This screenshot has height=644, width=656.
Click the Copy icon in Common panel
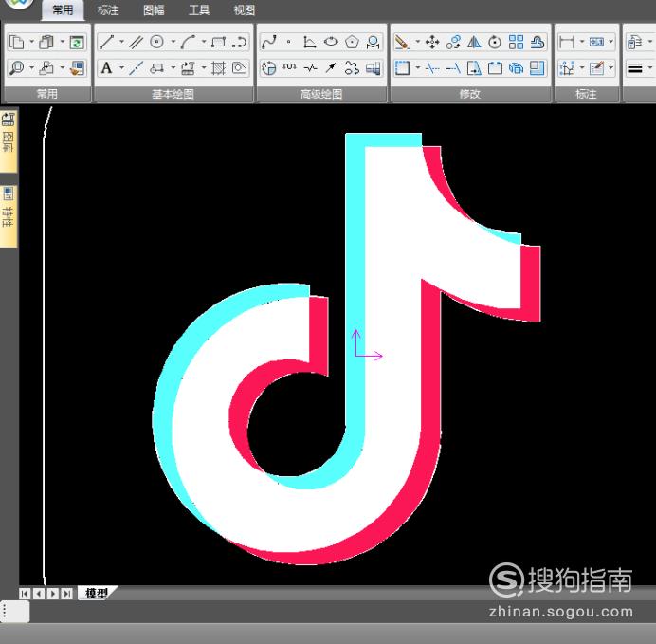coord(16,42)
